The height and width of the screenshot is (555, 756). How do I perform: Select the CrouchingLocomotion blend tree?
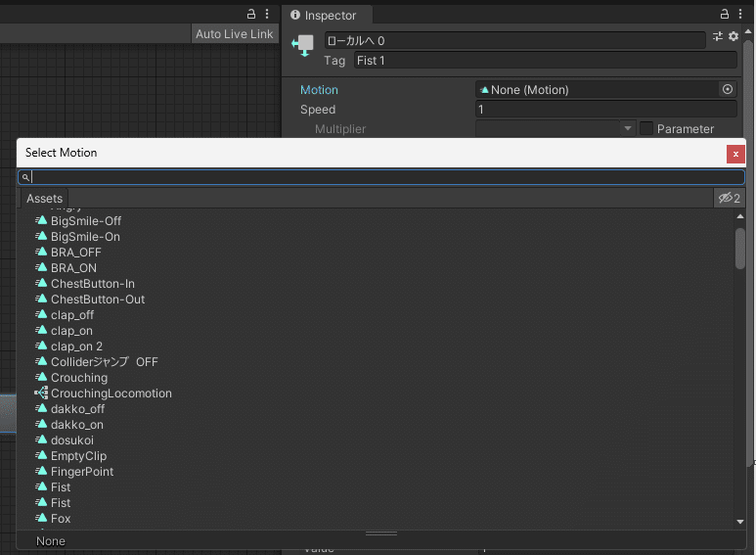tap(111, 393)
